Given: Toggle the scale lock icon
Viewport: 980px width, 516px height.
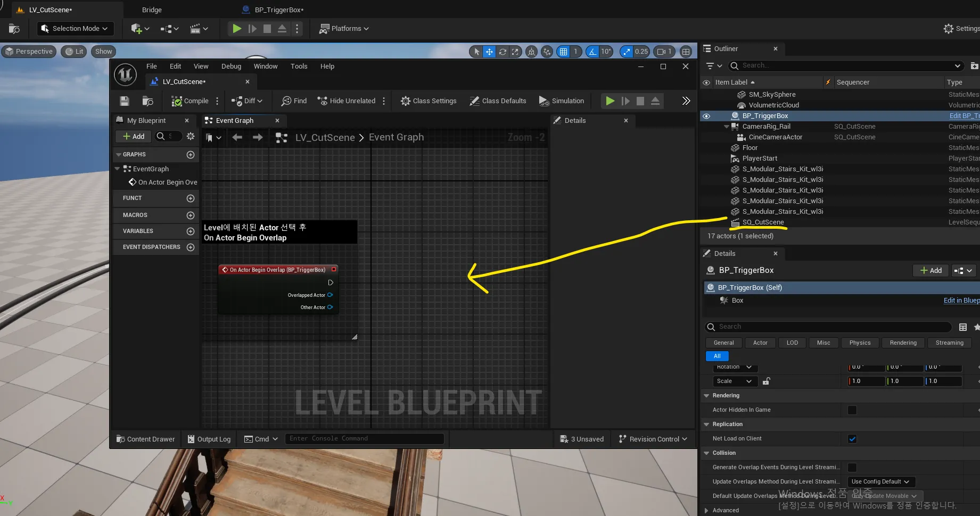Looking at the screenshot, I should pyautogui.click(x=766, y=381).
